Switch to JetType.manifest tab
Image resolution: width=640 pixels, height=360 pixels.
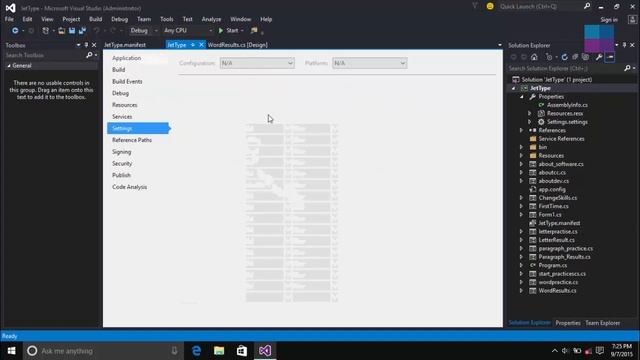pos(125,45)
